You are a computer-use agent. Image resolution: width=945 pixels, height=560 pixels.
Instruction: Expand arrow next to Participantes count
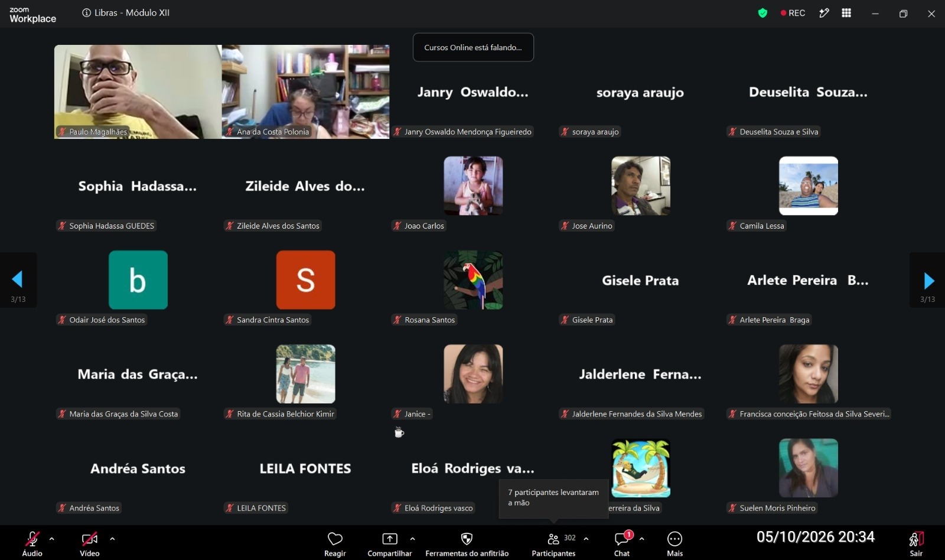click(x=586, y=539)
